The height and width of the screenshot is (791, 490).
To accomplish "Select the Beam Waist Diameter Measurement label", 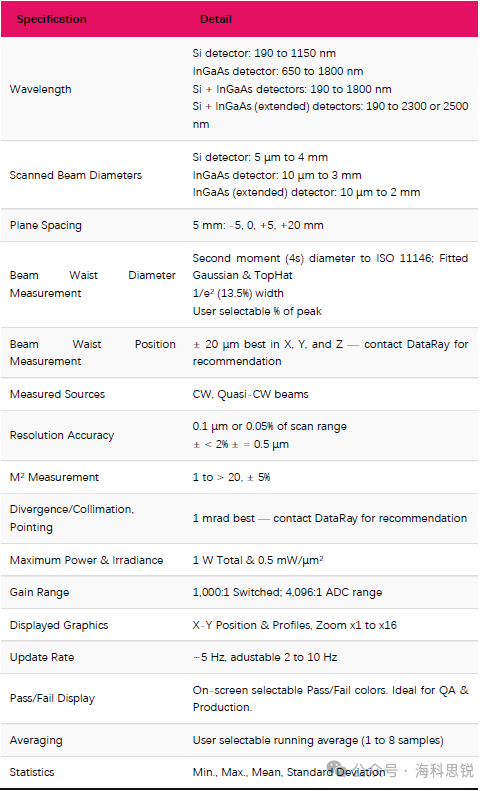I will pyautogui.click(x=93, y=284).
